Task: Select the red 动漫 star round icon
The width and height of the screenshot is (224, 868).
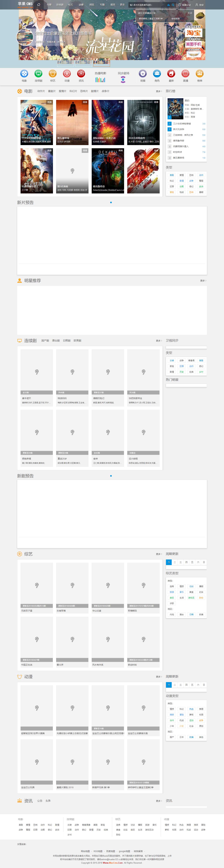Action: (x=67, y=73)
